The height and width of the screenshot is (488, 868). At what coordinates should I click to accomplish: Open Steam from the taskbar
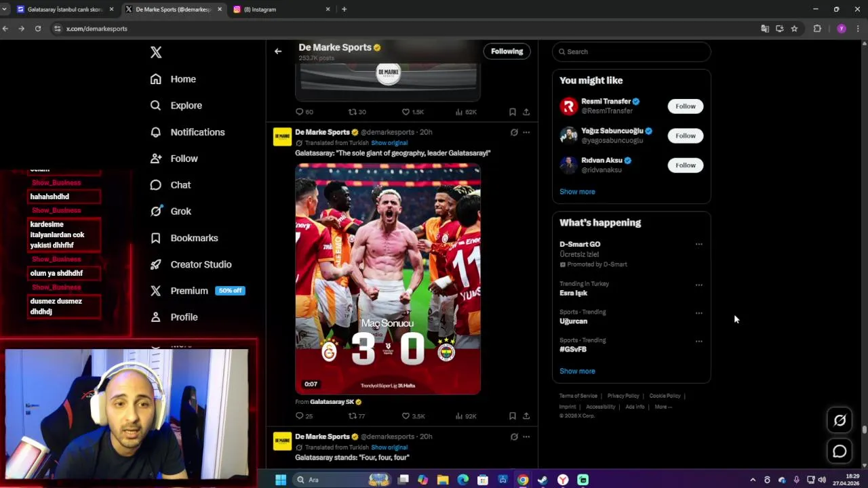pos(542,480)
